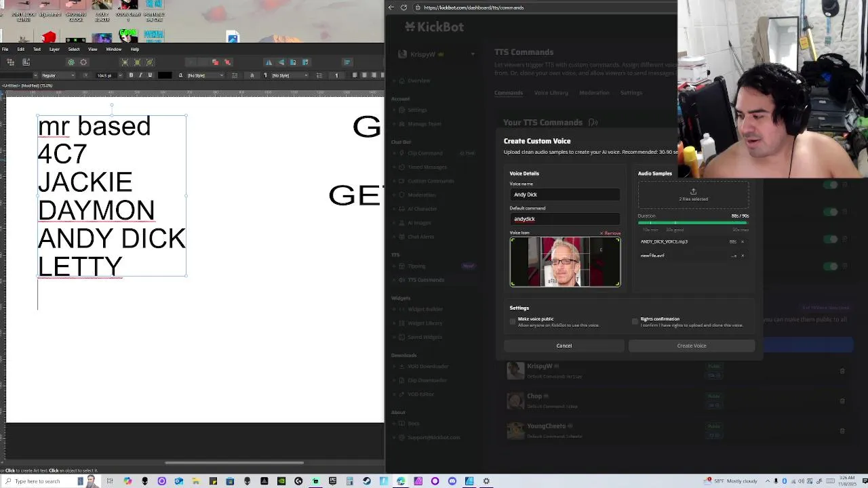Viewport: 868px width, 488px height.
Task: Open the View menu in Affinity
Action: [93, 49]
